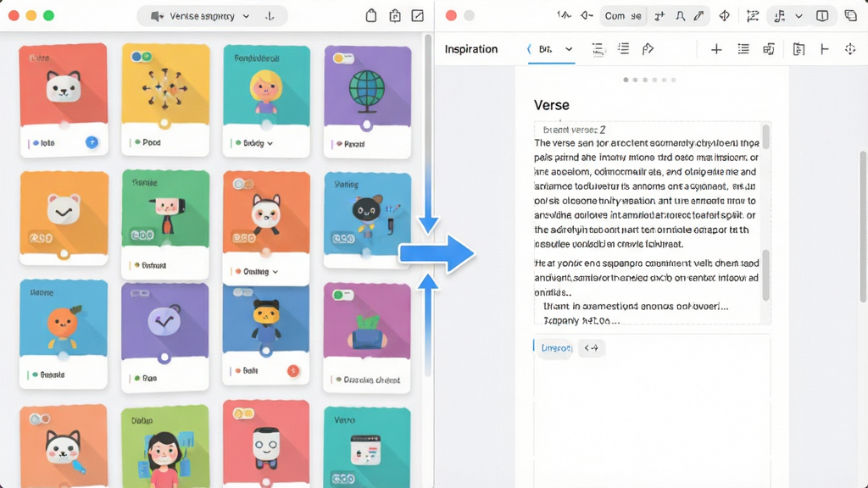Click the music note icon in the right toolbar
Screen dimensions: 868x488
click(780, 16)
